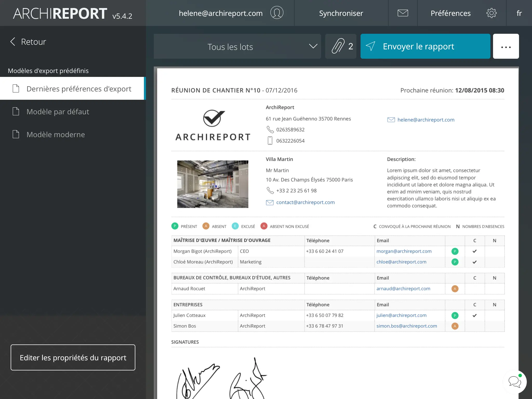The height and width of the screenshot is (399, 532).
Task: Toggle présent status for Morgan Bigot
Action: [x=455, y=251]
